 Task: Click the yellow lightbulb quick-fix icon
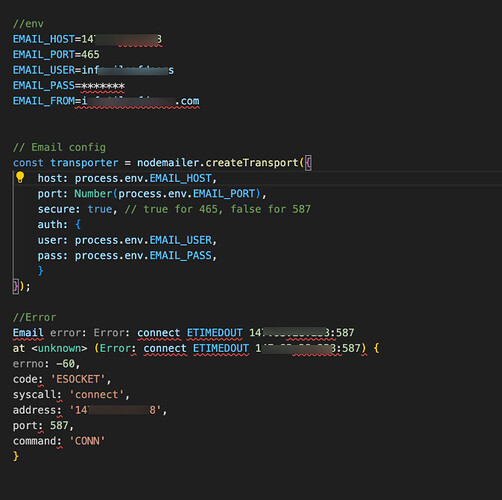coord(20,177)
